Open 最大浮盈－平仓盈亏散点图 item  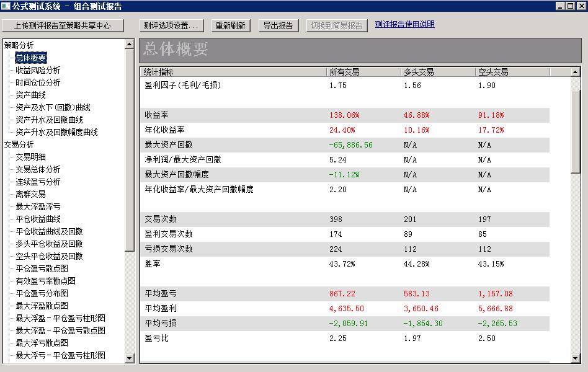coord(60,330)
